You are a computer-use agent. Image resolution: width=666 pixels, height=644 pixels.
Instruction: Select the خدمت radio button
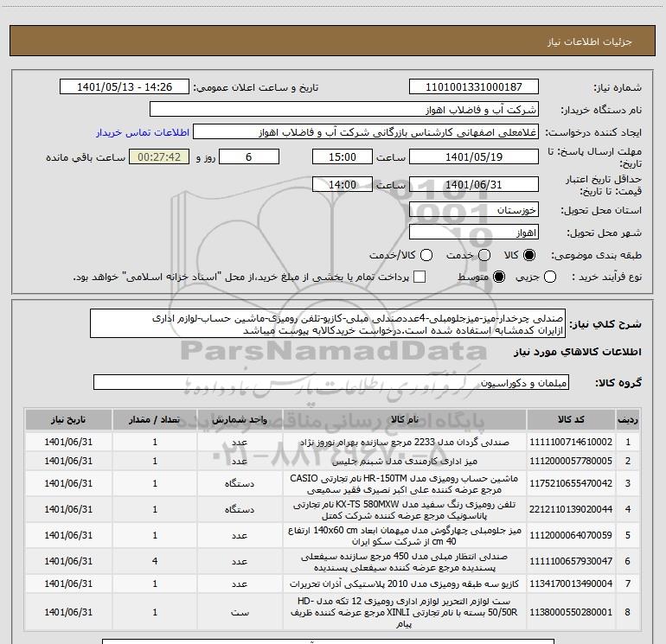tap(484, 255)
